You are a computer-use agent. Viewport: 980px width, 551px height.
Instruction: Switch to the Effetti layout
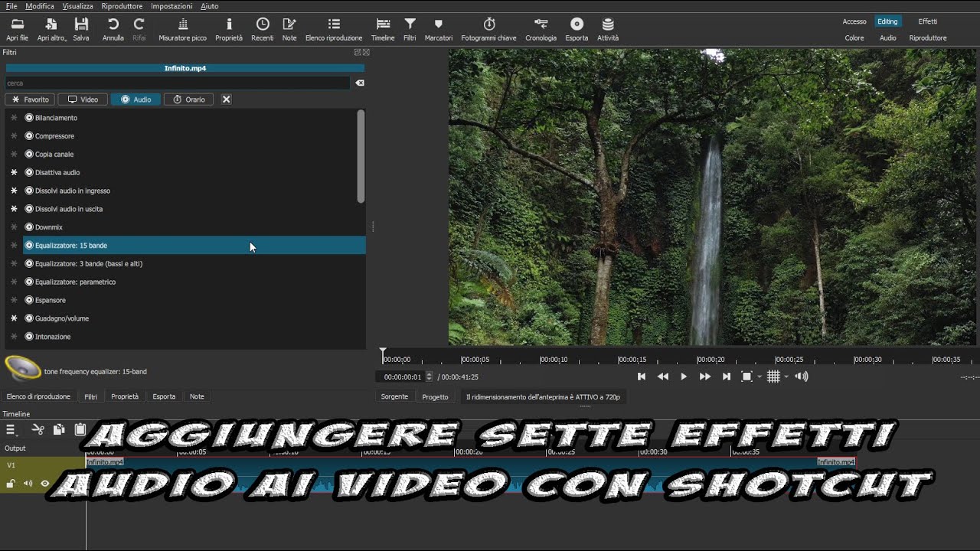[928, 21]
